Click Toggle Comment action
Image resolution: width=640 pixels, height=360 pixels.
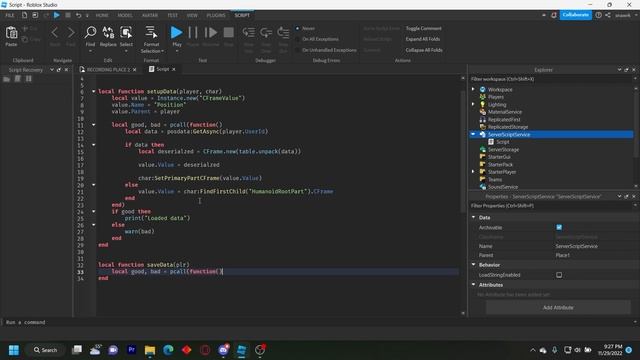[423, 29]
